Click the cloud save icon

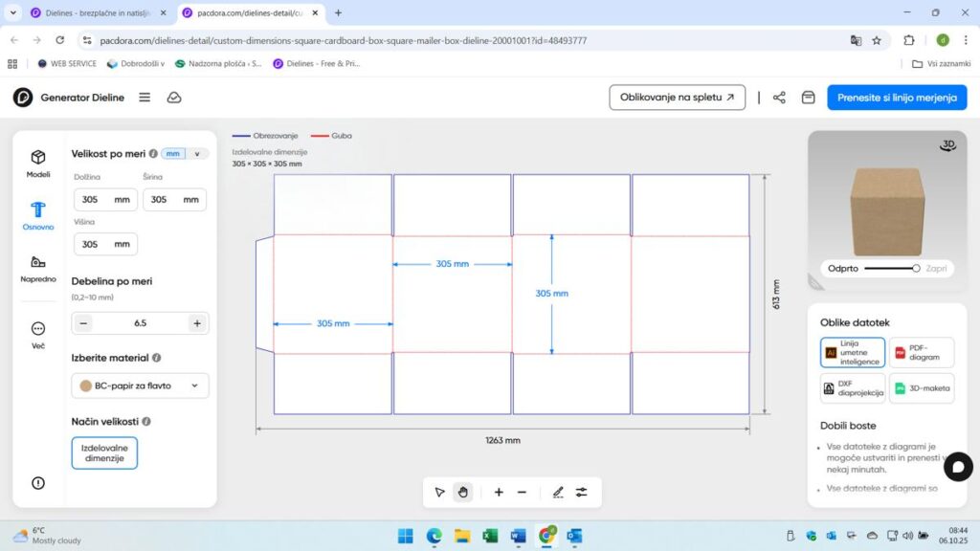coord(174,98)
